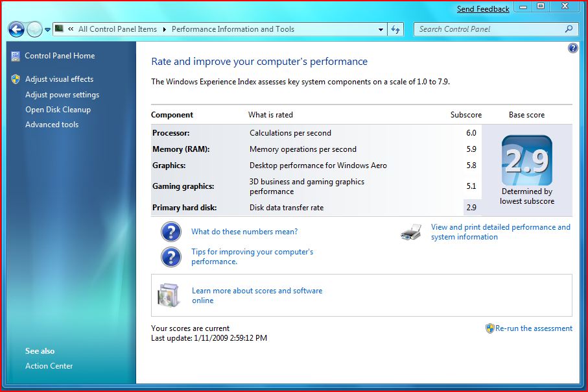Select the Memory (RAM) row label
The image size is (588, 392).
click(181, 149)
